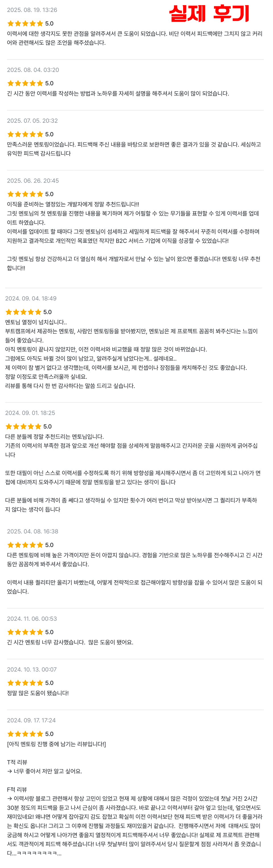Click the stars on the 2024. 10. 13 review
The height and width of the screenshot is (868, 273).
25,683
